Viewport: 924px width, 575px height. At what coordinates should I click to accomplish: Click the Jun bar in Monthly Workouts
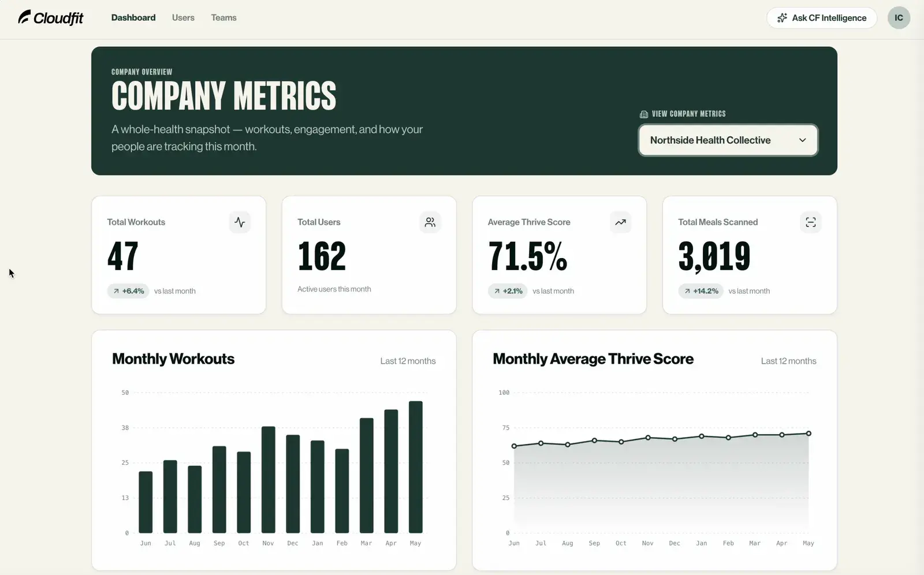tap(146, 502)
